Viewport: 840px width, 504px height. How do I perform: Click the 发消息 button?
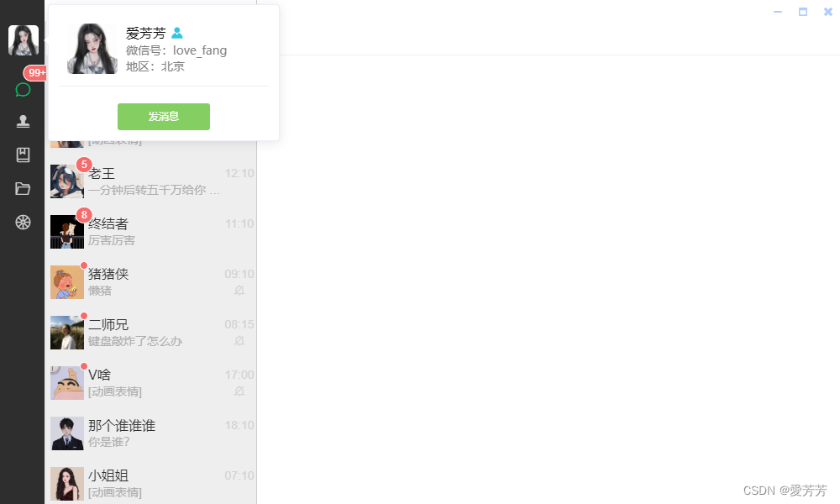click(164, 117)
